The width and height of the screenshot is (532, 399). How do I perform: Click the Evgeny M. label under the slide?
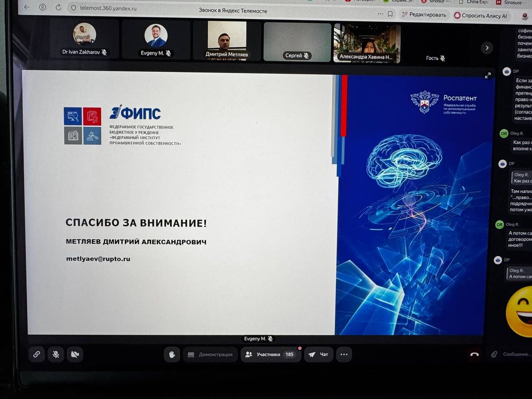(x=258, y=338)
